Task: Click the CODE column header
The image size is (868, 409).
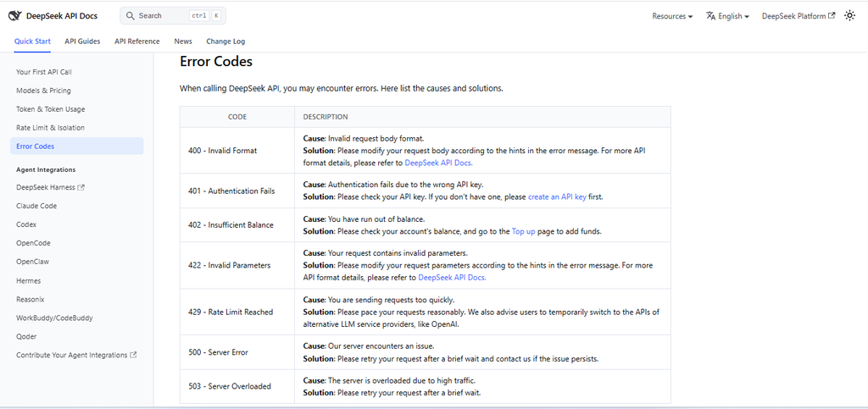Action: click(x=237, y=117)
